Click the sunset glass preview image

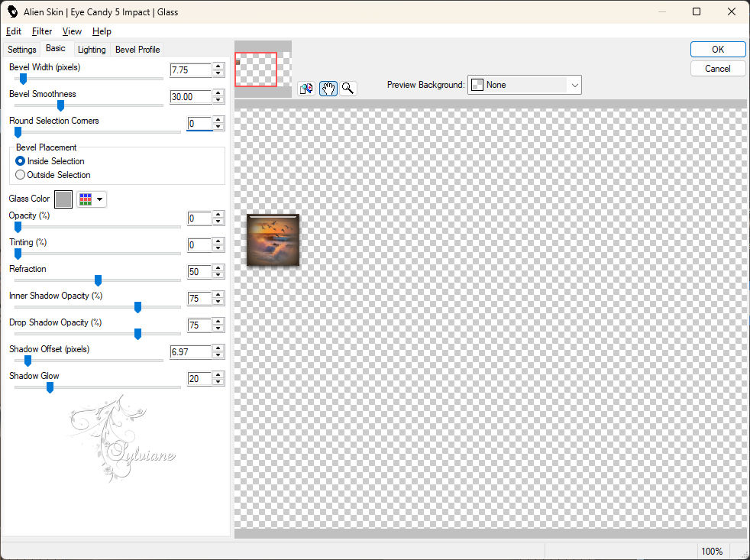point(273,240)
